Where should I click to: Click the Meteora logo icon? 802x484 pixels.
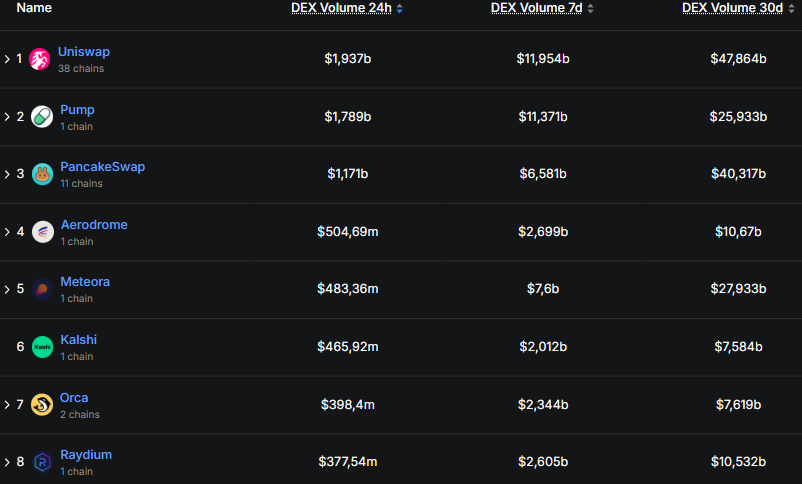click(x=42, y=289)
